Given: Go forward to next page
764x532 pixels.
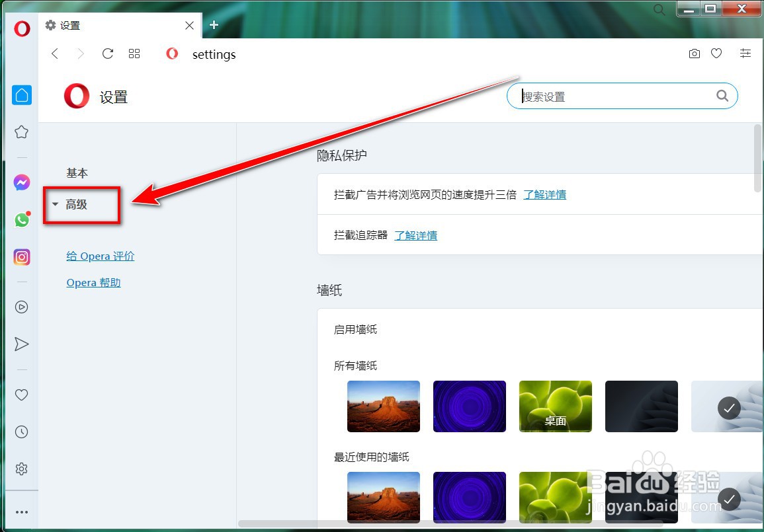Looking at the screenshot, I should (81, 54).
